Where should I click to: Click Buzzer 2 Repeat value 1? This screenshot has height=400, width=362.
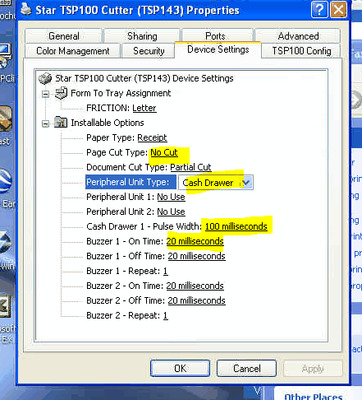(165, 315)
